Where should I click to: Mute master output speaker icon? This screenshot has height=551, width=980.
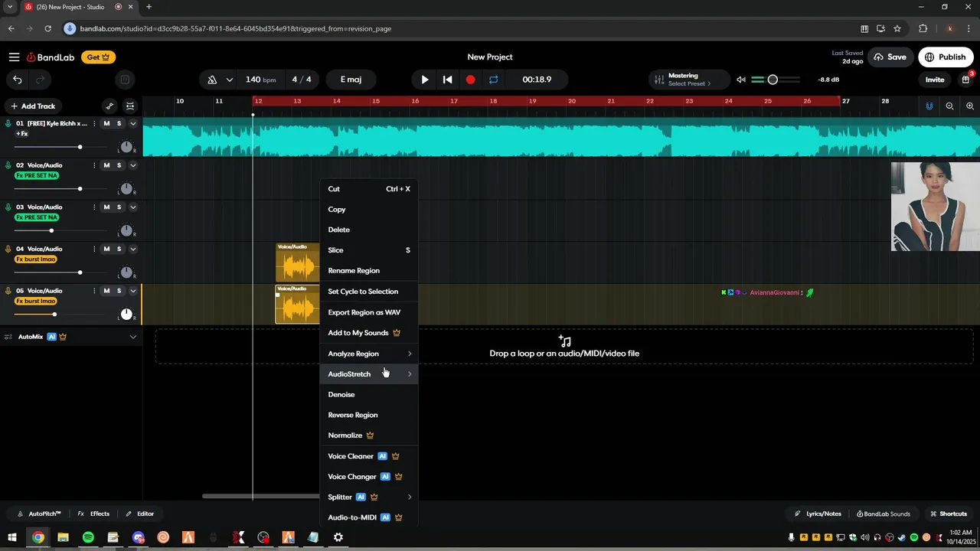pyautogui.click(x=740, y=80)
